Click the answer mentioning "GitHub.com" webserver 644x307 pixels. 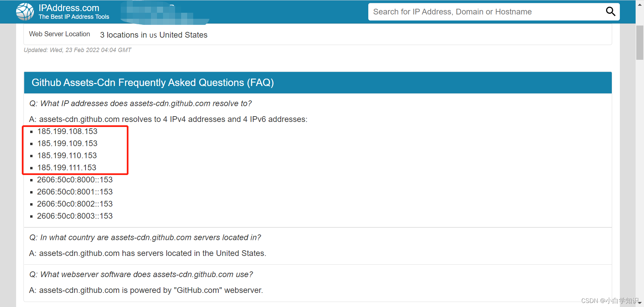coord(146,290)
